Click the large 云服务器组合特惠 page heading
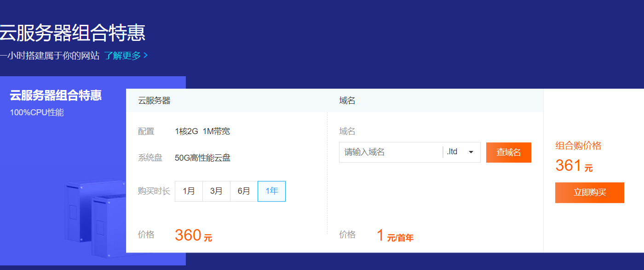 pyautogui.click(x=72, y=33)
